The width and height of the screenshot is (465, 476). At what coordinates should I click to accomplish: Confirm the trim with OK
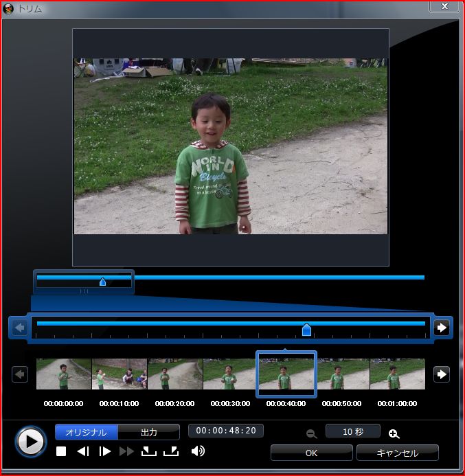(311, 453)
